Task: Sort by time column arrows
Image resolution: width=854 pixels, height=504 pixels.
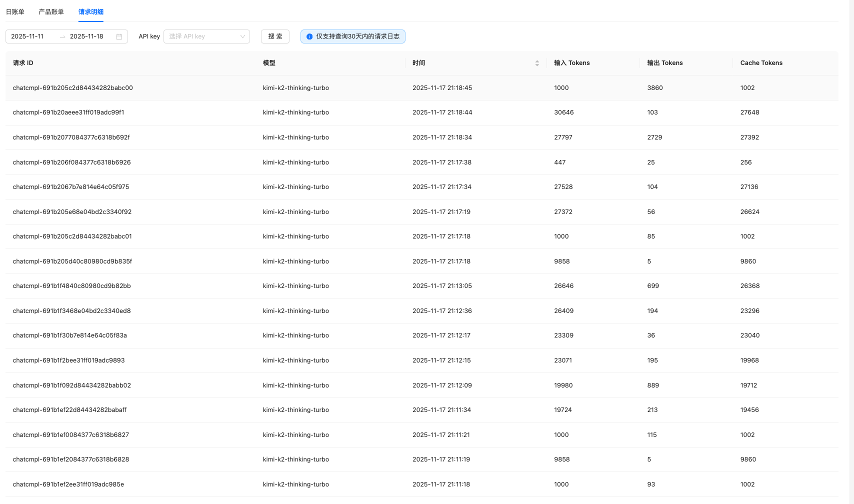Action: pyautogui.click(x=537, y=63)
